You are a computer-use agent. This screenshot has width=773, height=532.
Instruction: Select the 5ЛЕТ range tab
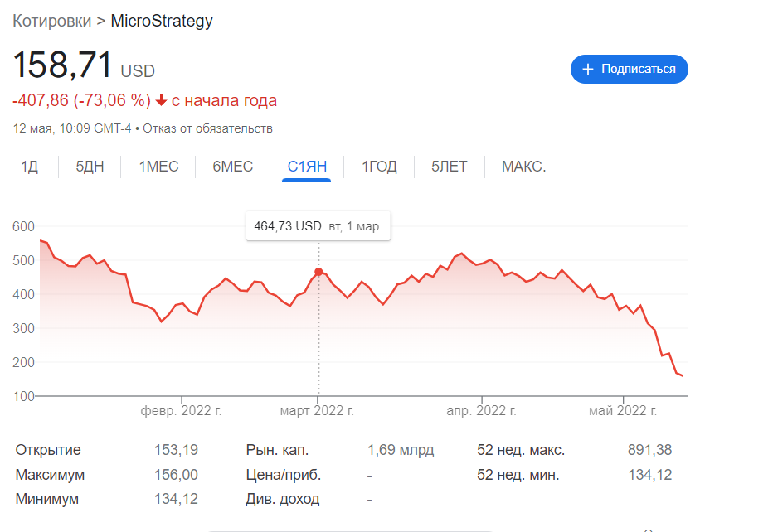[449, 167]
